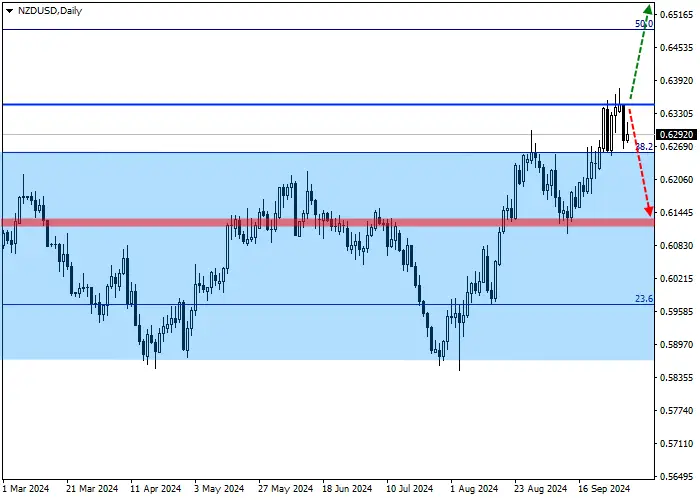Click price axis value 0.59585
This screenshot has width=700, height=500.
pyautogui.click(x=676, y=311)
